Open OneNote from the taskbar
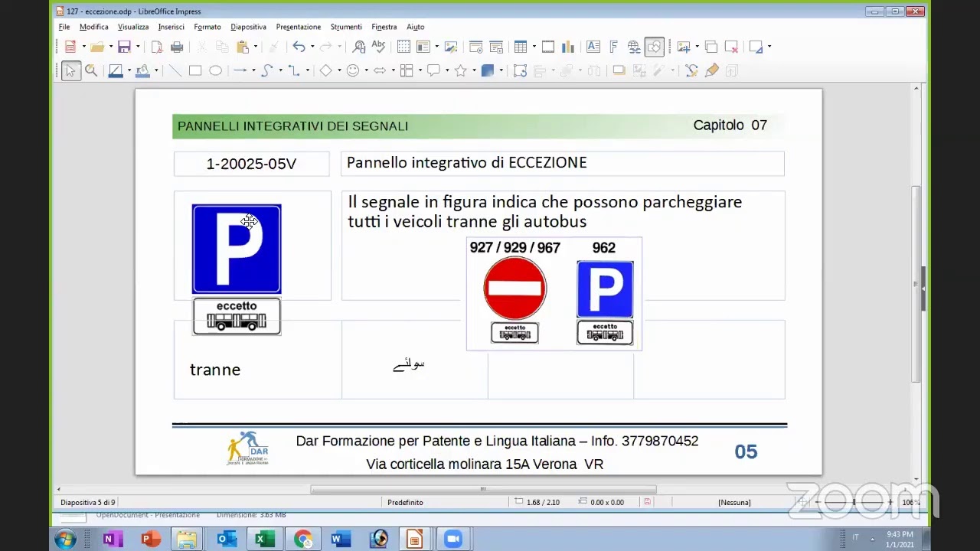Viewport: 980px width, 551px height. [112, 539]
